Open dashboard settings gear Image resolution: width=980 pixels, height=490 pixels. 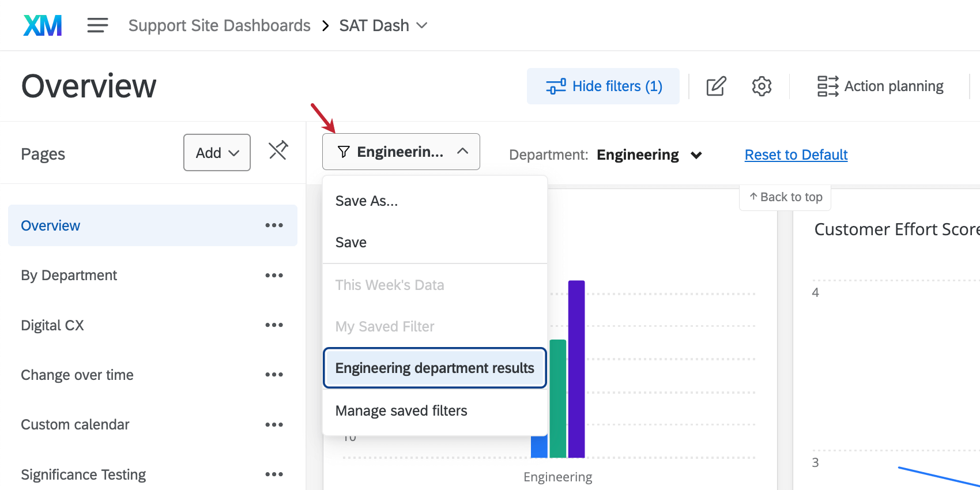(761, 86)
